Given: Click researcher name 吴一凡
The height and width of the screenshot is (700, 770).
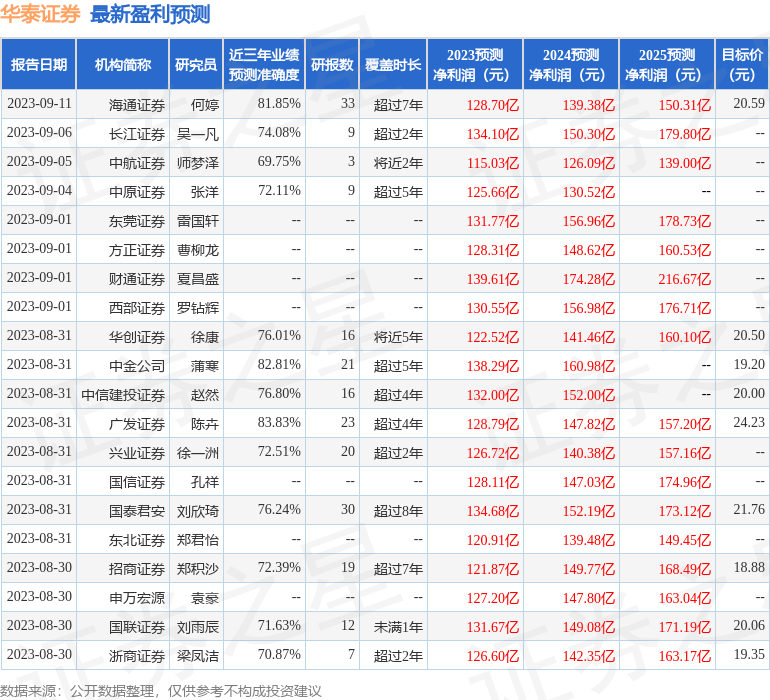Looking at the screenshot, I should click(198, 134).
